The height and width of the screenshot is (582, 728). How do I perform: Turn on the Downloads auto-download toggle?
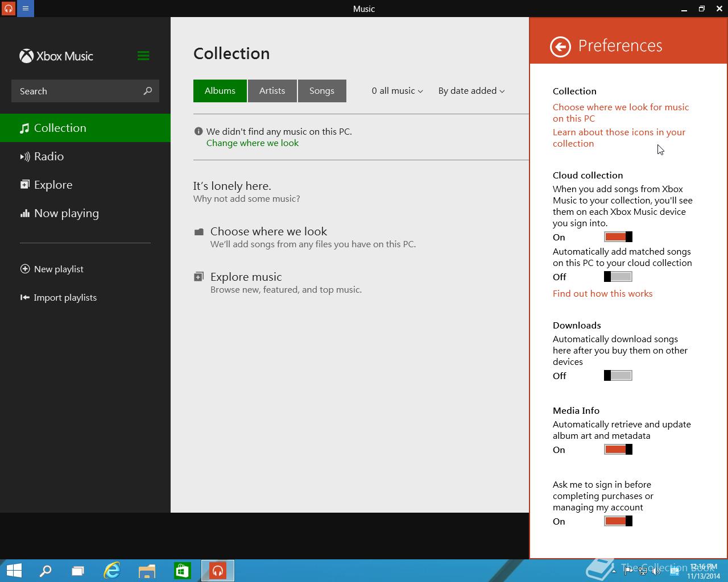click(618, 376)
